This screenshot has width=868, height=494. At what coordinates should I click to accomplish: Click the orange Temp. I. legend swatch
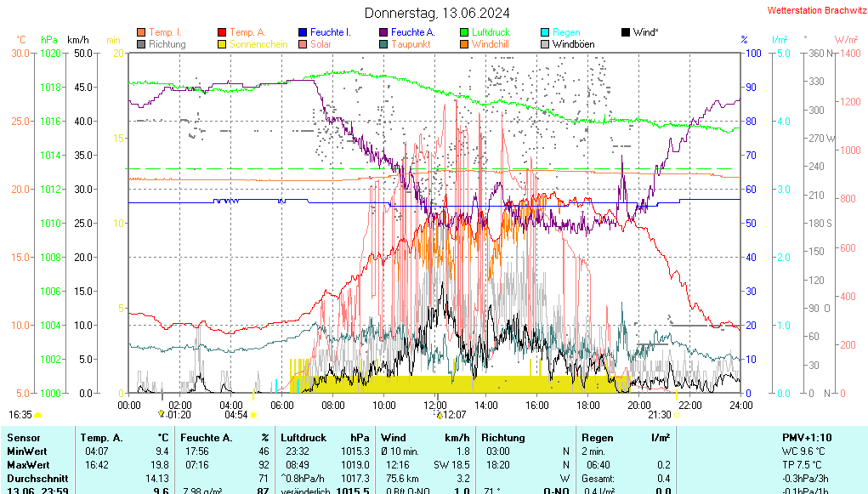(x=141, y=32)
